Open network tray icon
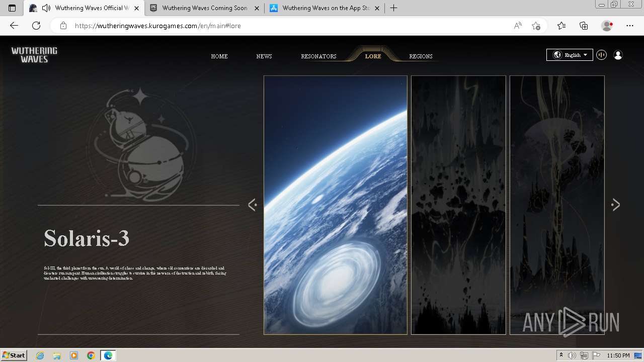 584,355
